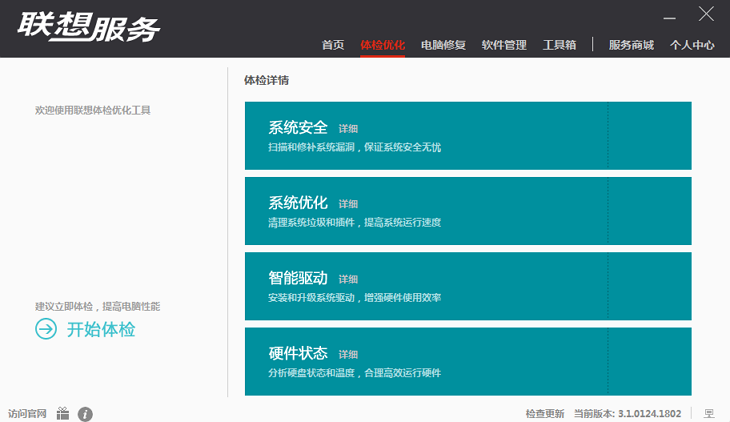Open 详细 for 系统优化
The width and height of the screenshot is (730, 422).
coord(348,204)
